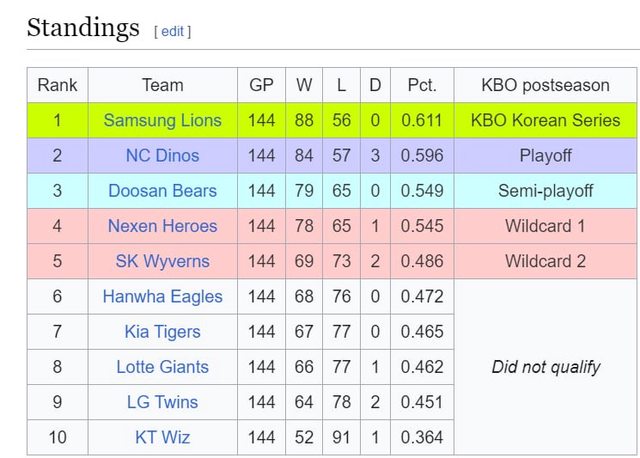Viewport: 640px width, 458px height.
Task: Click the KBO Korean Series cell
Action: pos(545,120)
